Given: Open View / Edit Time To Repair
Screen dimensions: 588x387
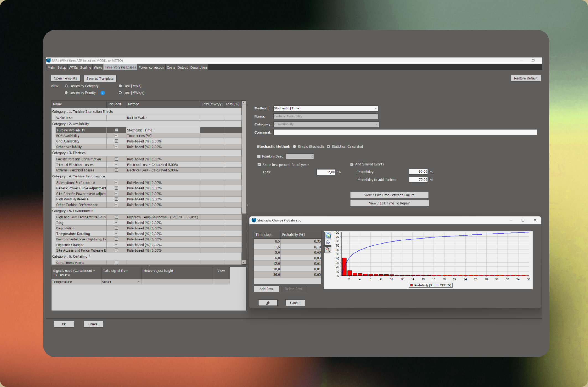Looking at the screenshot, I should [x=389, y=203].
